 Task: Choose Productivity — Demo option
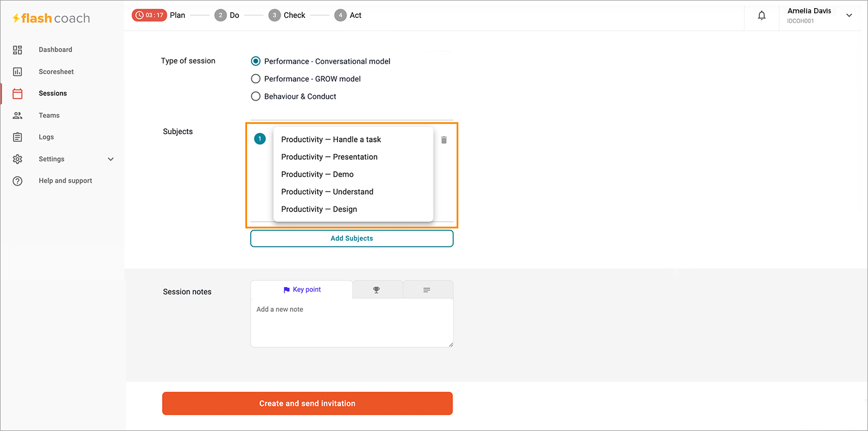[x=353, y=174]
